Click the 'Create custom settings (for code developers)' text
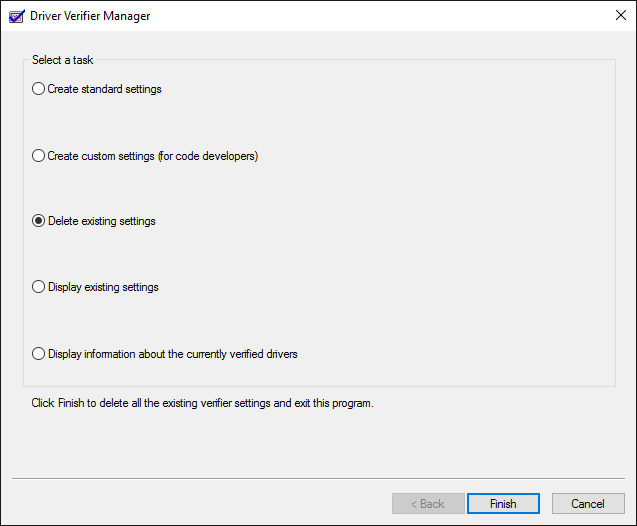637x526 pixels. tap(153, 156)
